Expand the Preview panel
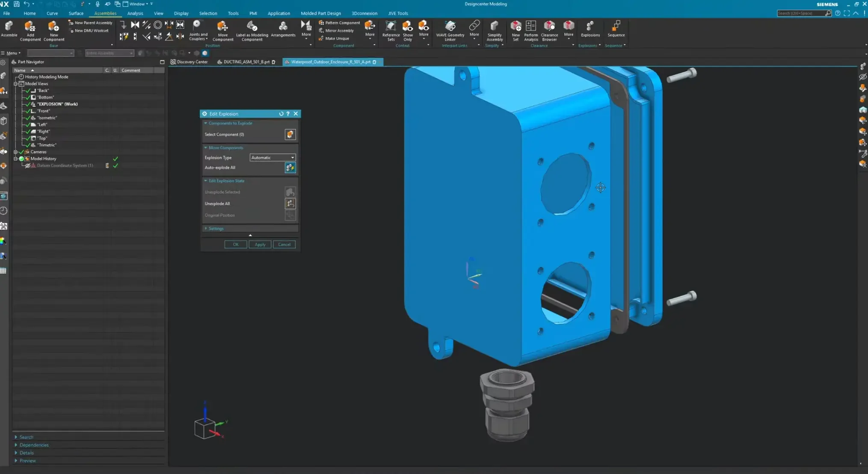The image size is (868, 474). coord(26,461)
